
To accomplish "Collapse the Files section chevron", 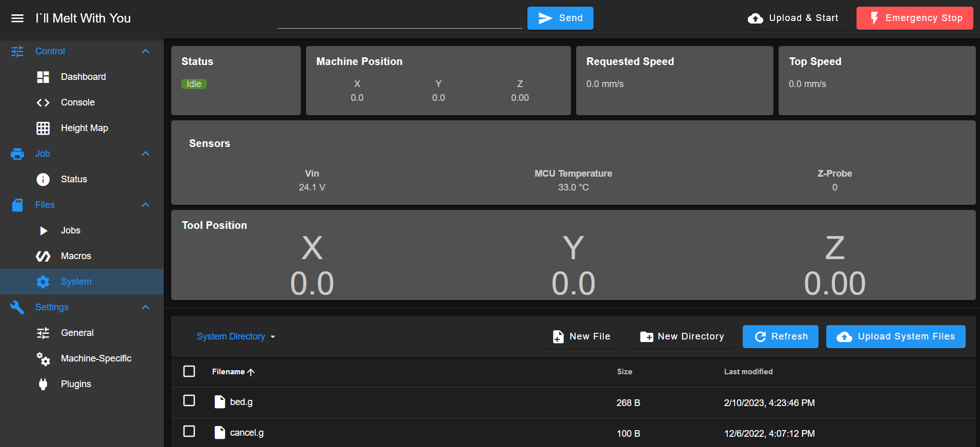I will click(146, 205).
